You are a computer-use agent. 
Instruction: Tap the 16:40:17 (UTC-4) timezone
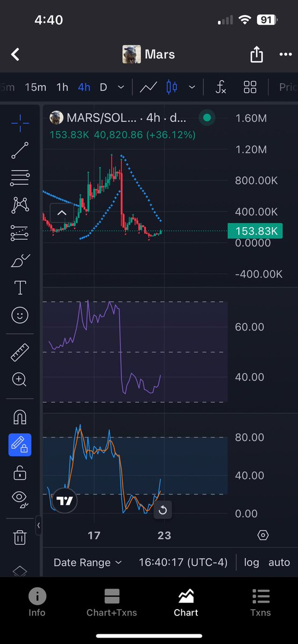pos(183,563)
